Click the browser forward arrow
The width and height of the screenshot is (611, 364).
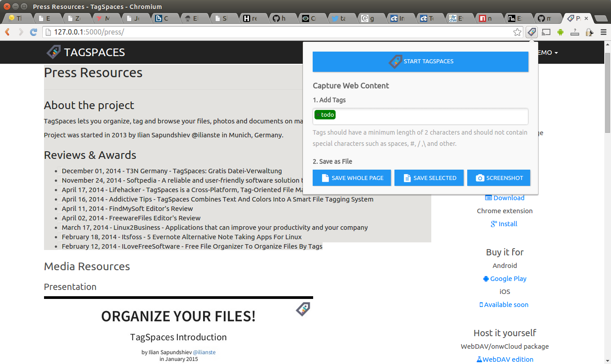point(21,32)
